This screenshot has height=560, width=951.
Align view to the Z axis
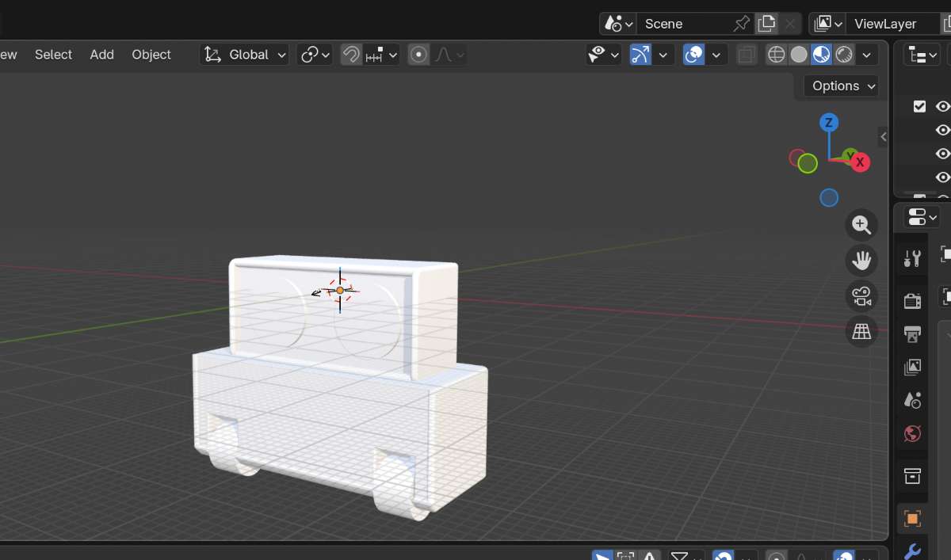click(829, 122)
